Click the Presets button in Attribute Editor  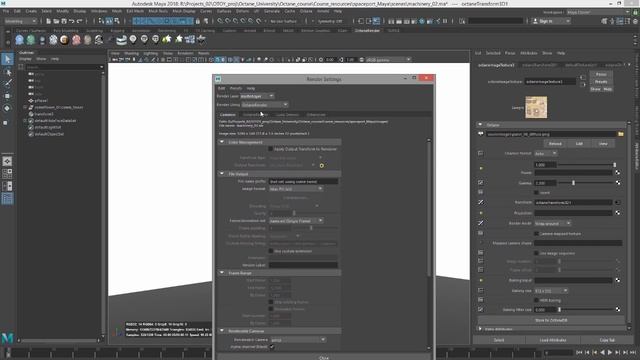click(x=601, y=82)
